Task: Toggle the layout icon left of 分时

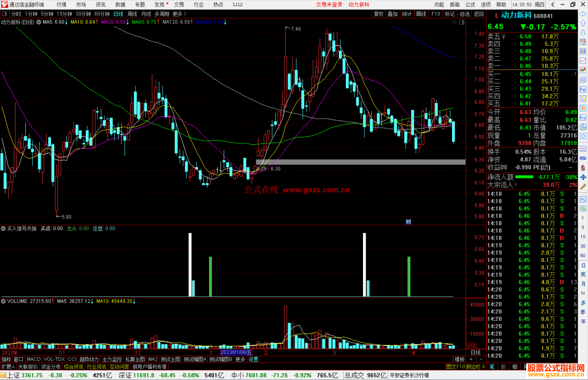Action: point(5,14)
